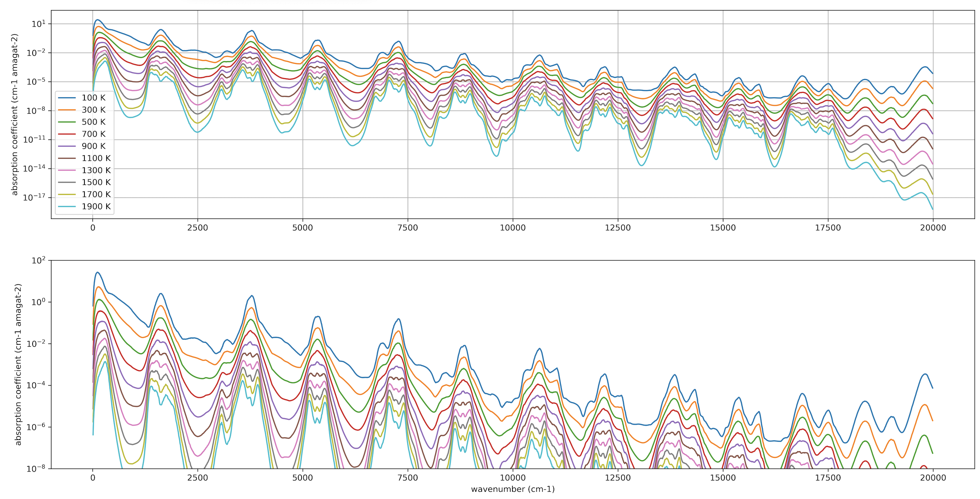Viewport: 980px width, 499px height.
Task: Click top plot y tick 10^-8
Action: [36, 110]
